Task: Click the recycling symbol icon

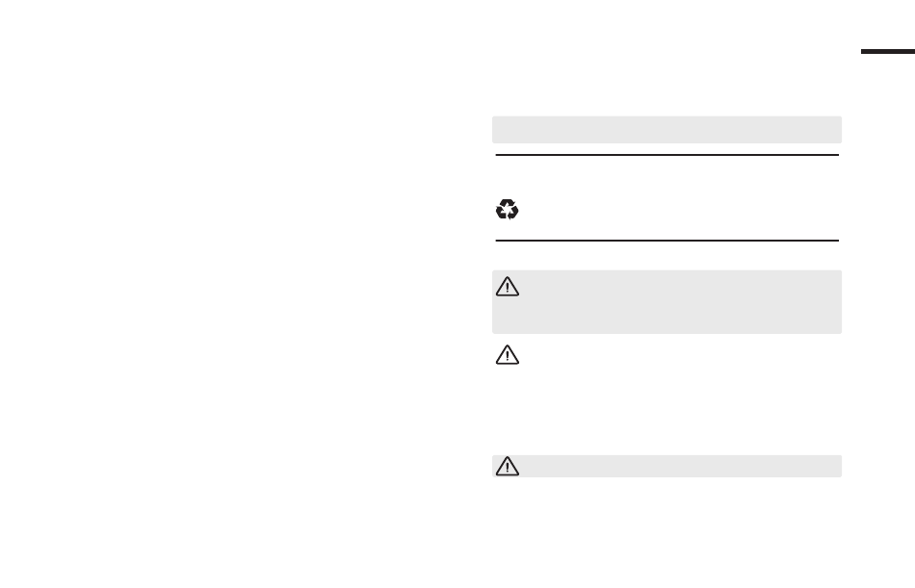Action: pos(508,209)
